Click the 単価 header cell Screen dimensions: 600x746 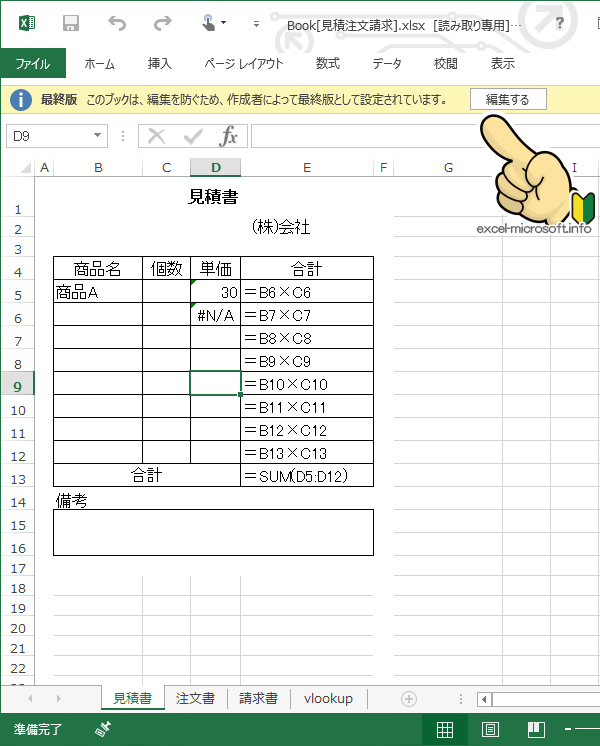tap(216, 268)
